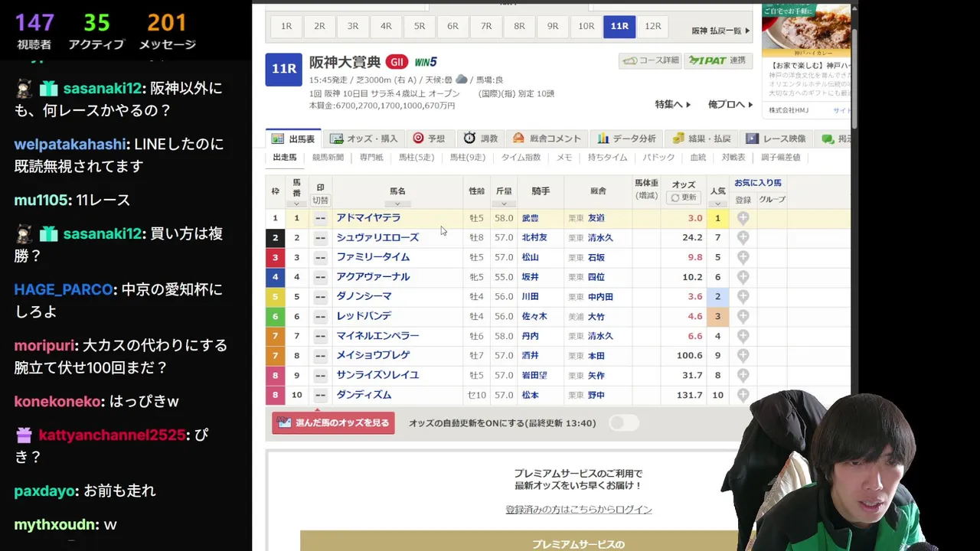Toggle automatic odds update switch
Screen dimensions: 980x551
624,422
